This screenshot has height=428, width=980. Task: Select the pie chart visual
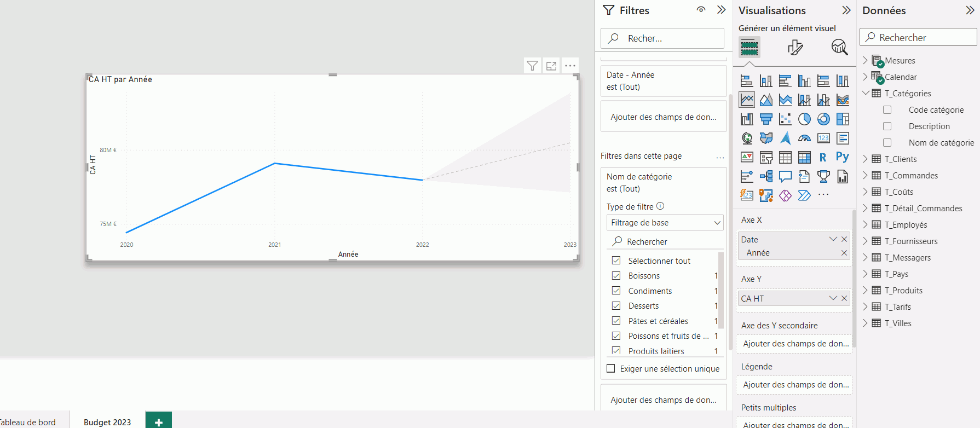[x=804, y=119]
